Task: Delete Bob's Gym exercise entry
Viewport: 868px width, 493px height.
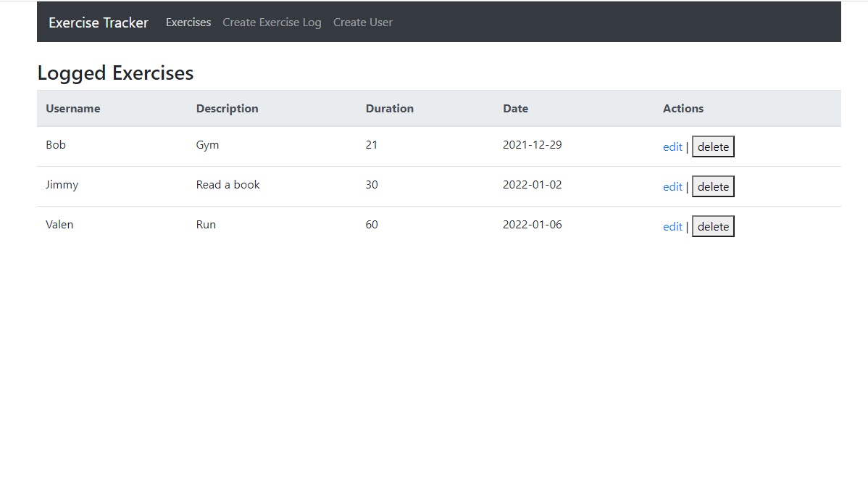Action: (x=712, y=146)
